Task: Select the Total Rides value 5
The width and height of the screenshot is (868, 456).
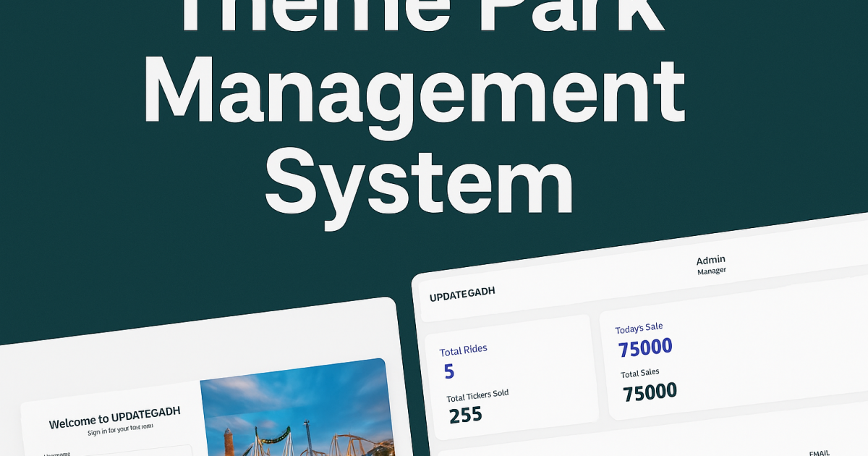Action: (449, 371)
